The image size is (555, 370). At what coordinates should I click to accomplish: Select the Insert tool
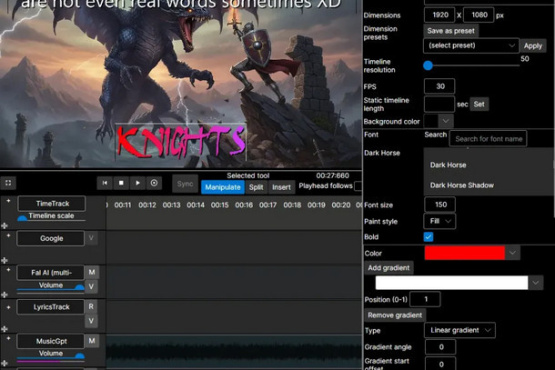[x=281, y=187]
